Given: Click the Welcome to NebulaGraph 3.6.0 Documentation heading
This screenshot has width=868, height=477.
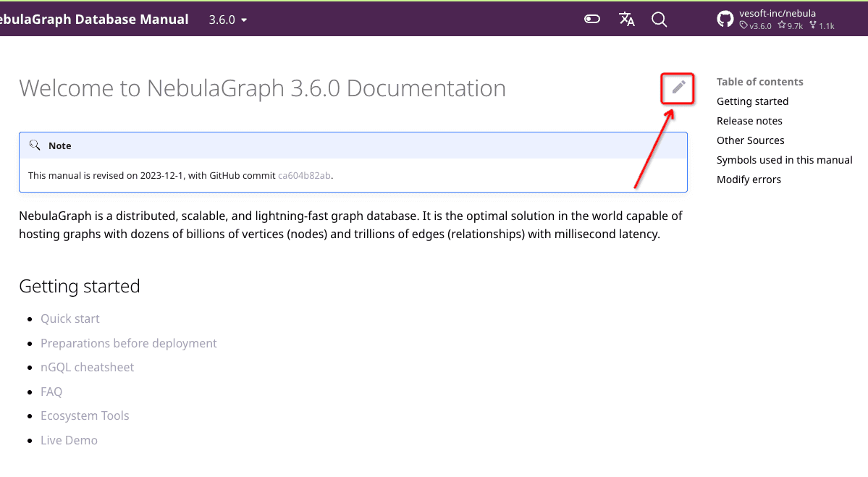Looking at the screenshot, I should (x=262, y=88).
